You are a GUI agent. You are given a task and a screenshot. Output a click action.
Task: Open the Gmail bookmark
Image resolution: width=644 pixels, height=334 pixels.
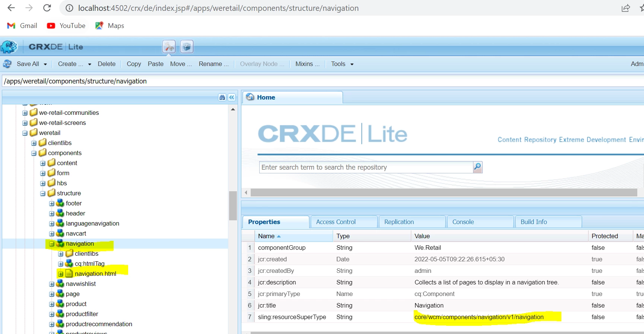point(22,26)
